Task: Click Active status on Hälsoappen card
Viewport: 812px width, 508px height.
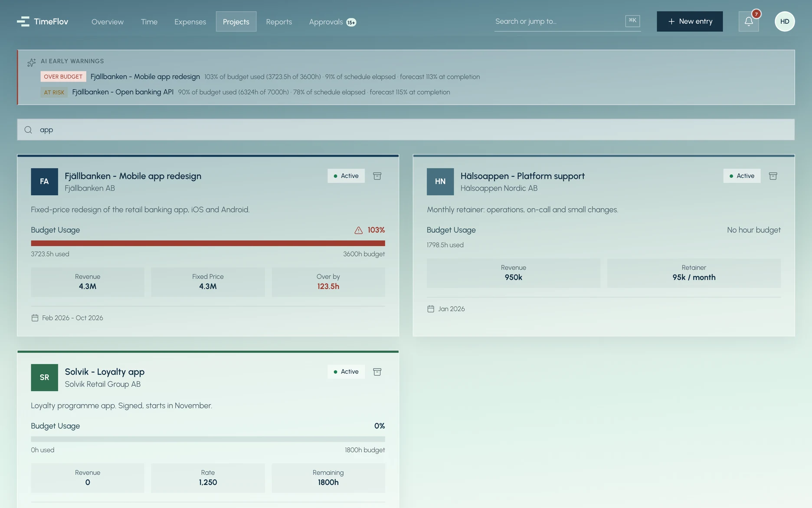Action: tap(742, 176)
